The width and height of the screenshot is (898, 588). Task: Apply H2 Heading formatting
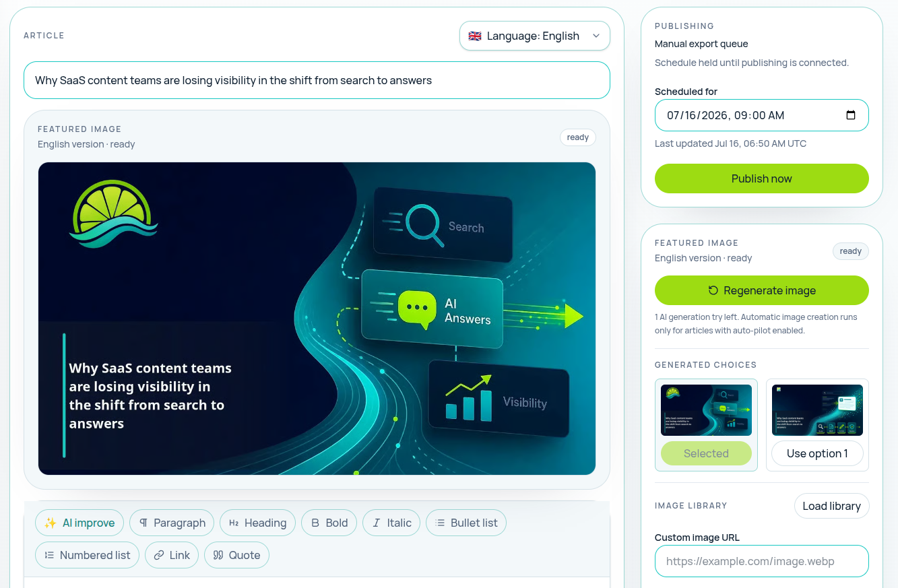257,523
